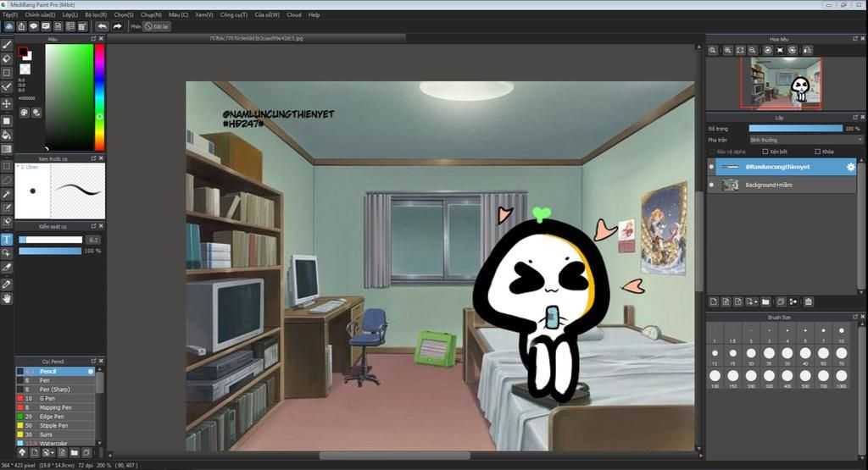
Task: Fit canvas to window in navigator
Action: pos(740,50)
